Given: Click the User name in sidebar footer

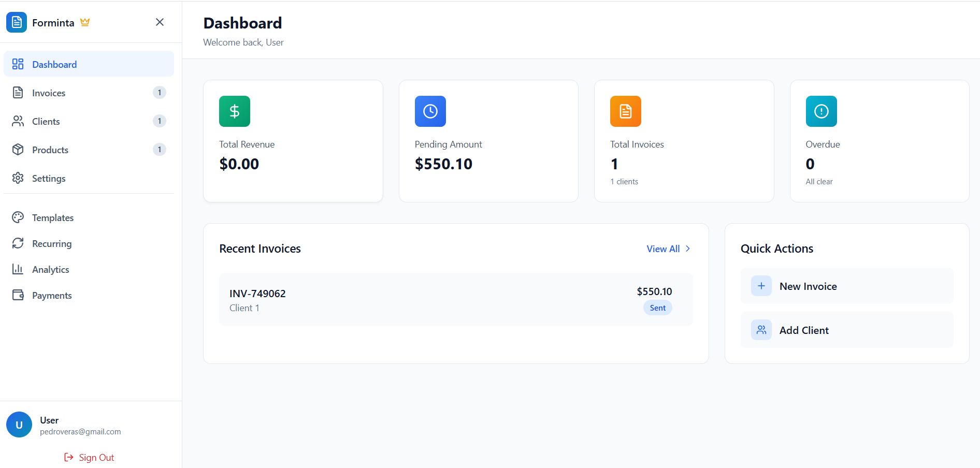Looking at the screenshot, I should (49, 420).
